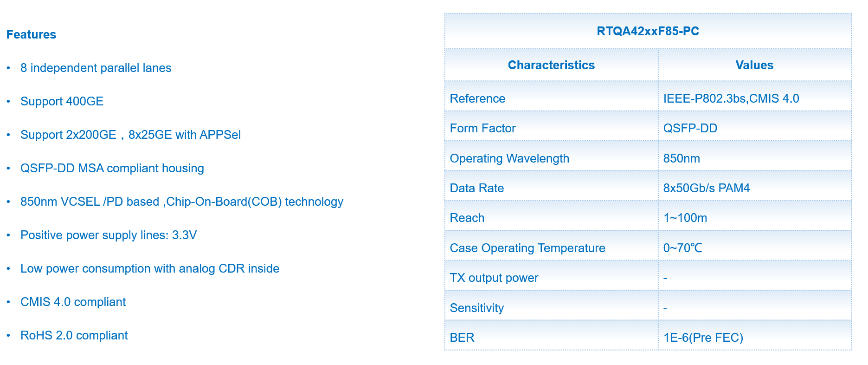Click the 'QSFP-DD MSA compliant housing' text
The width and height of the screenshot is (868, 365).
coord(112,168)
